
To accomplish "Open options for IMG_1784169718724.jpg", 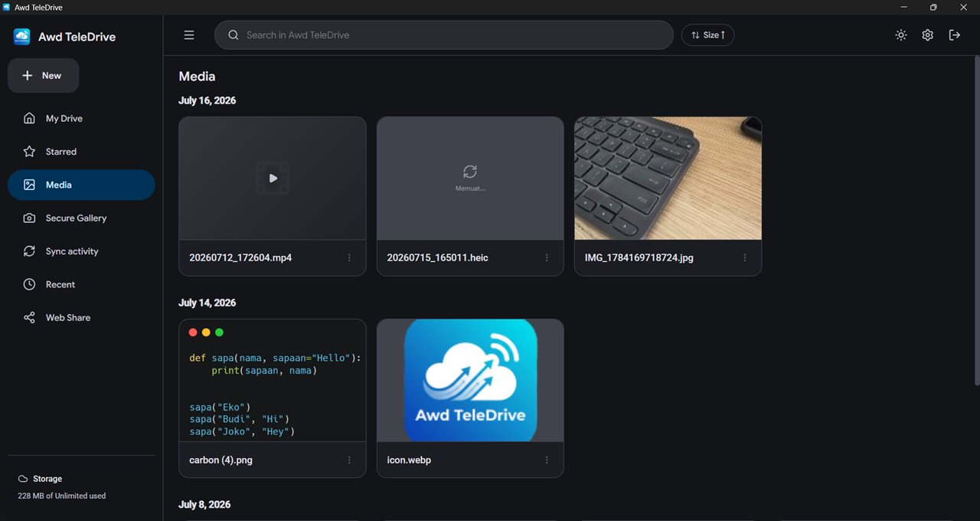I will pyautogui.click(x=745, y=258).
